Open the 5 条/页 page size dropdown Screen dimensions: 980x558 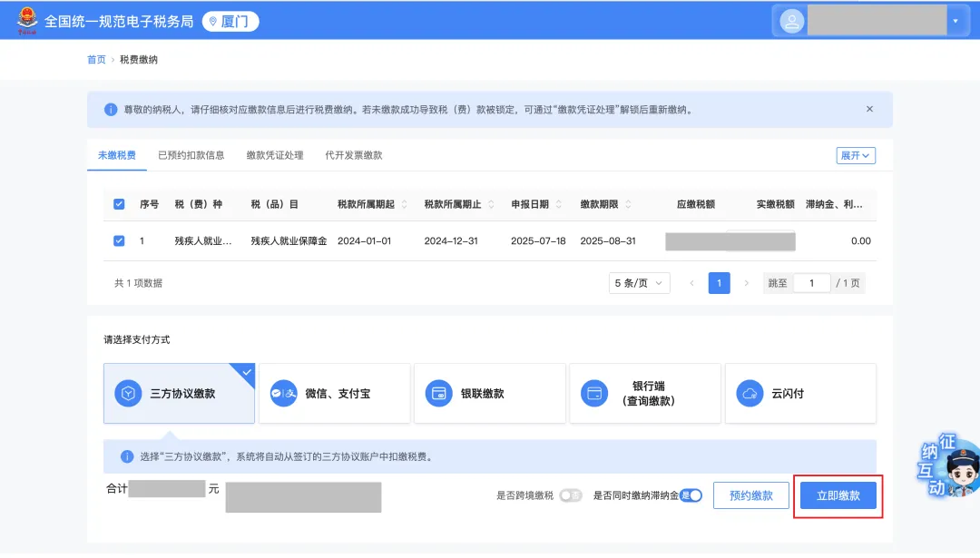[x=639, y=283]
